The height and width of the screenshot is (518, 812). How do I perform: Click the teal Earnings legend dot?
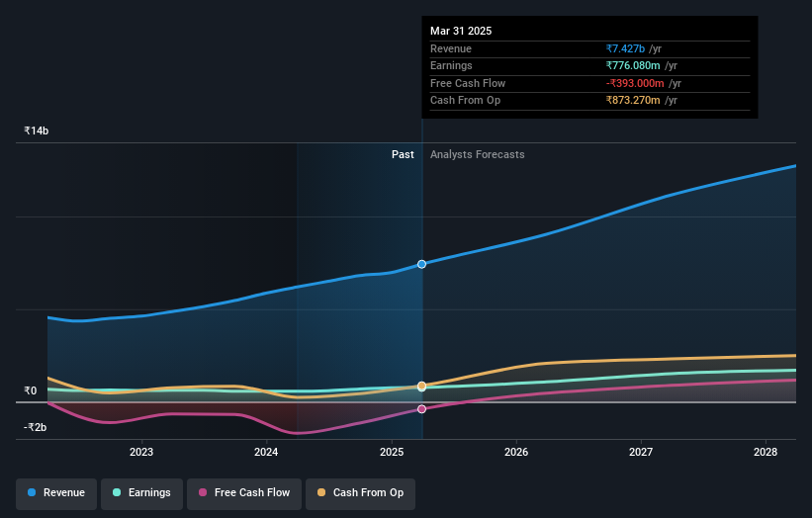tap(117, 492)
